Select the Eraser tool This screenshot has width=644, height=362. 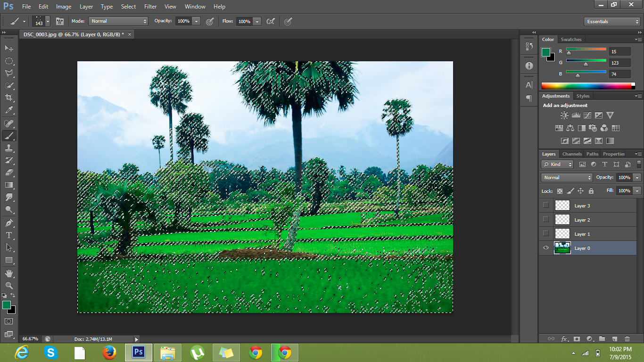point(9,173)
